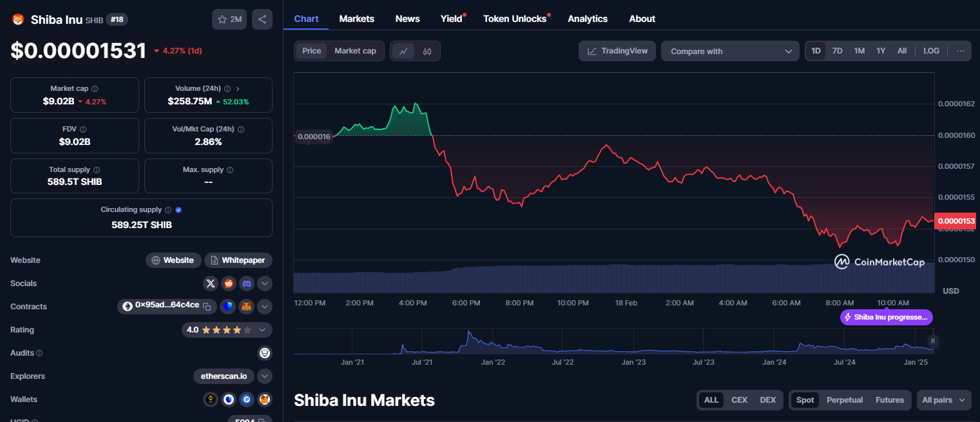Open the Compare with dropdown
Screen dimensions: 980x422
[730, 51]
